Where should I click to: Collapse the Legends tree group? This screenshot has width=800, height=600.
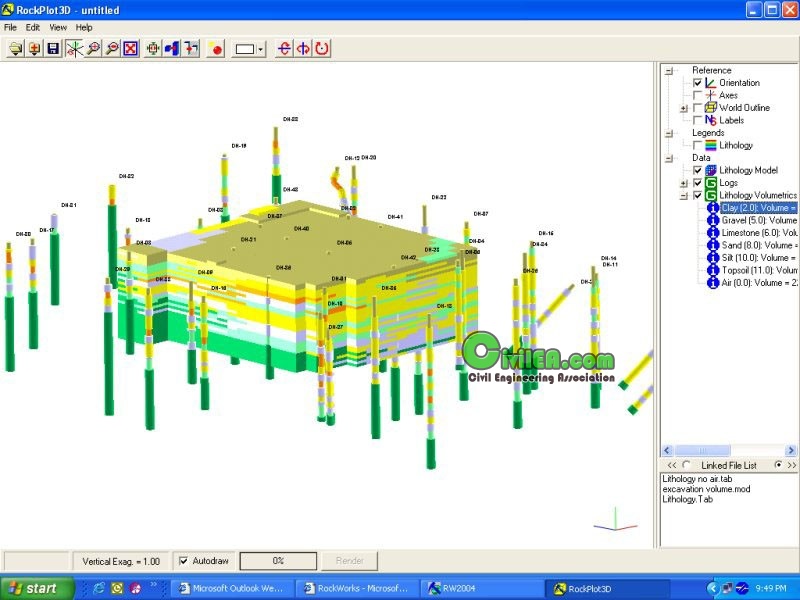(x=669, y=134)
